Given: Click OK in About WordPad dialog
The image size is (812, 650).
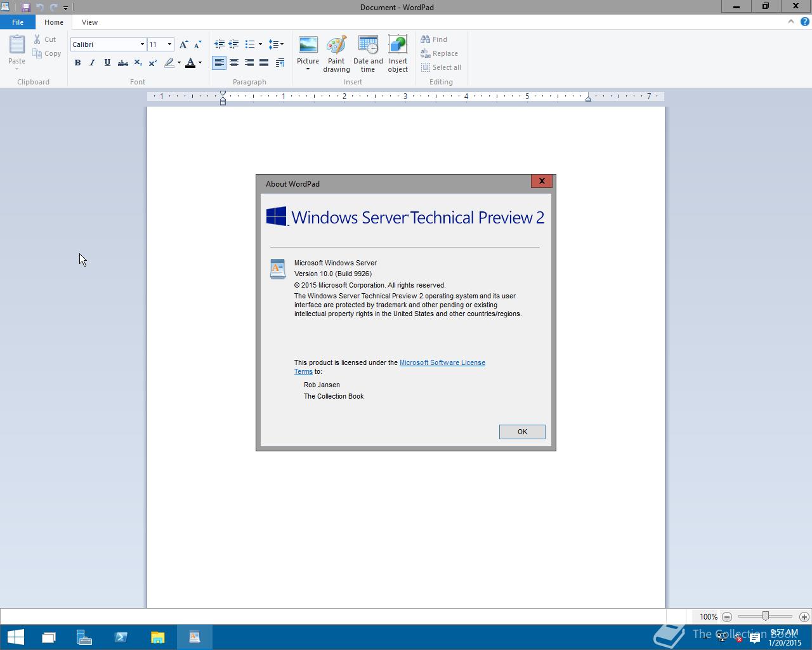Looking at the screenshot, I should click(x=522, y=432).
